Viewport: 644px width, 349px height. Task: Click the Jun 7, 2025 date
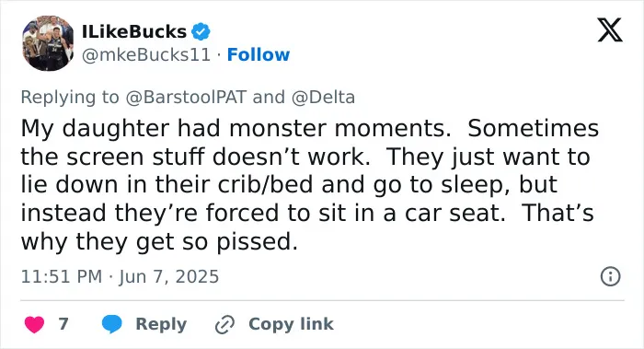point(168,276)
